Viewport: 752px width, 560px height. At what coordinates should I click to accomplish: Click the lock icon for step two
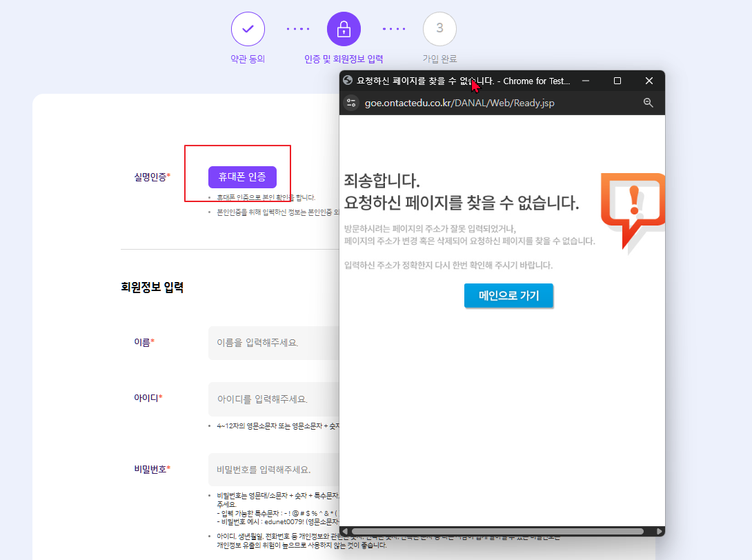[344, 29]
